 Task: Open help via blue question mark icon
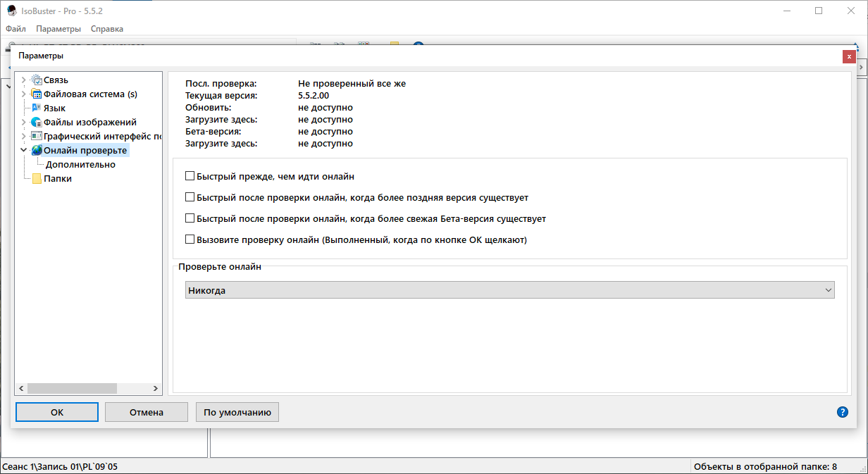[x=842, y=412]
